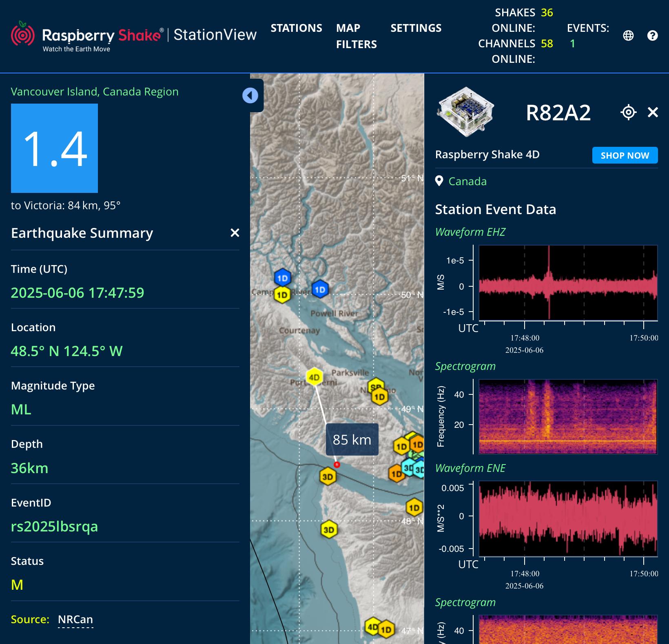Click the orange 1D station left of cyan cluster
Viewport: 669px width, 644px height.
[x=396, y=474]
